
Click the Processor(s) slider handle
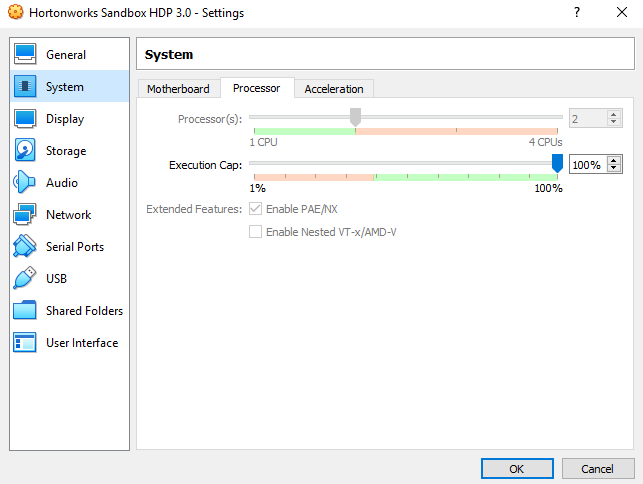click(356, 117)
